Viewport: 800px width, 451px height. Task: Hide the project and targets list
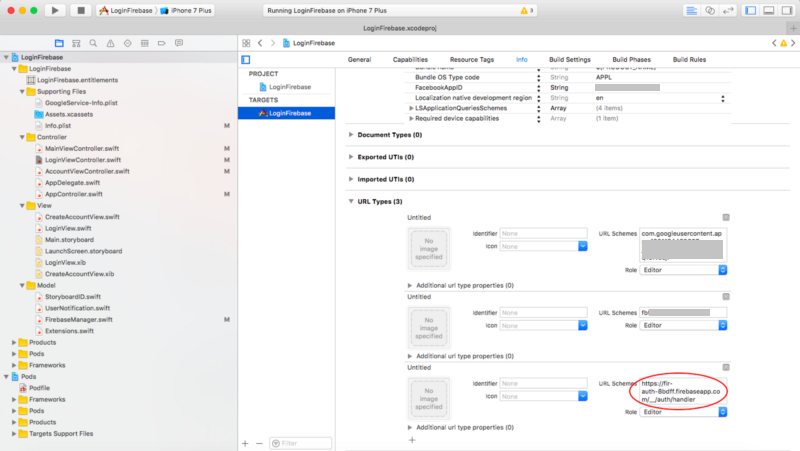point(246,60)
